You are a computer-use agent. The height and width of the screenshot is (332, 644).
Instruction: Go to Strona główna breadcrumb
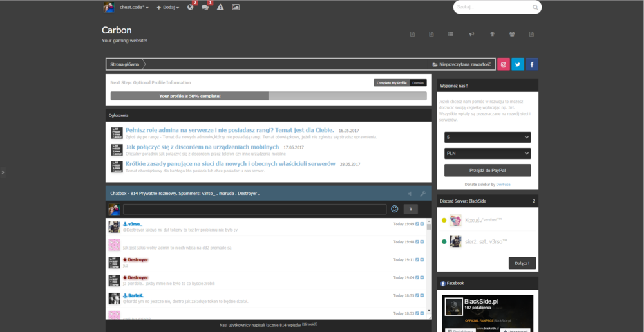click(124, 64)
